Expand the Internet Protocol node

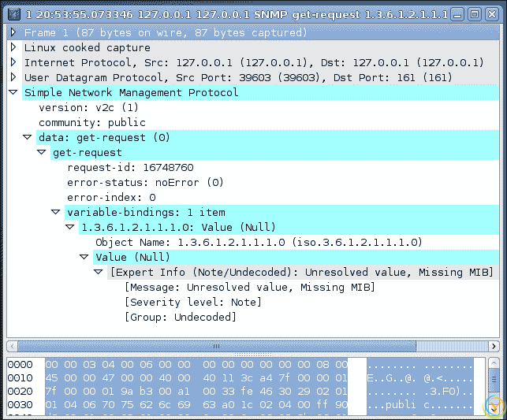(x=13, y=63)
